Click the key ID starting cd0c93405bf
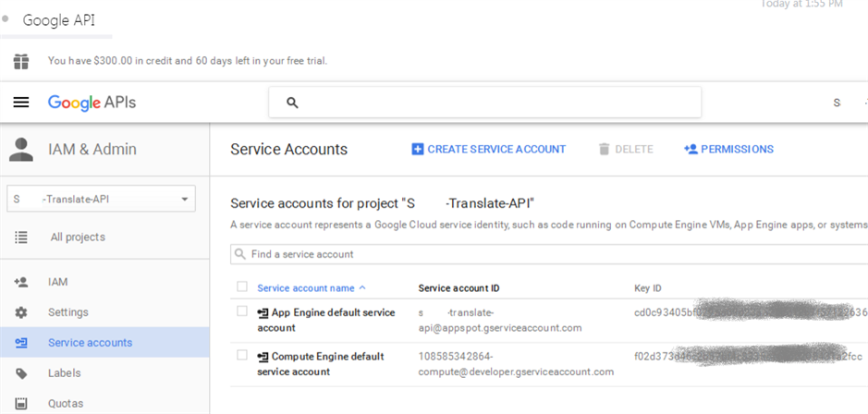 [752, 312]
